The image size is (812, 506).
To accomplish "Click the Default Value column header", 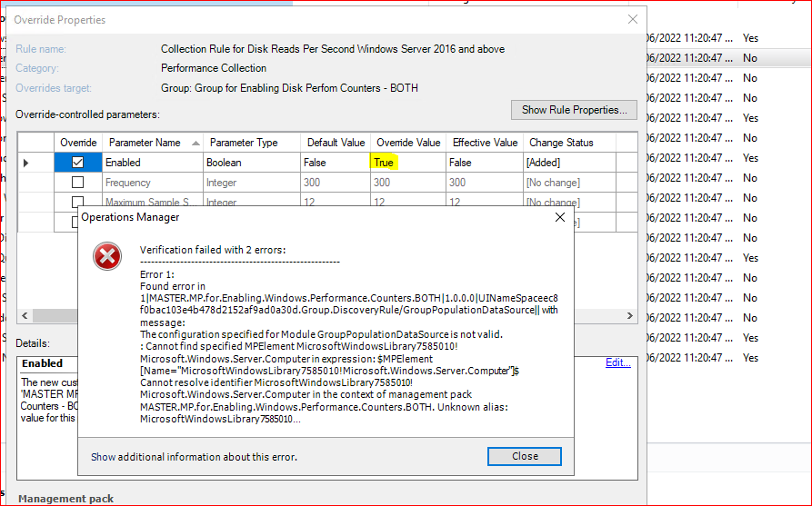I will pos(336,143).
